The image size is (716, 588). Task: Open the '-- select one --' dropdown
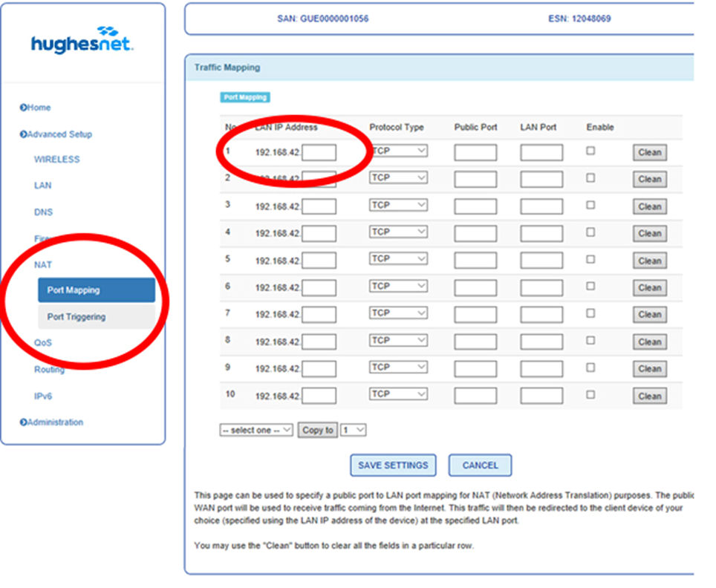tap(256, 429)
